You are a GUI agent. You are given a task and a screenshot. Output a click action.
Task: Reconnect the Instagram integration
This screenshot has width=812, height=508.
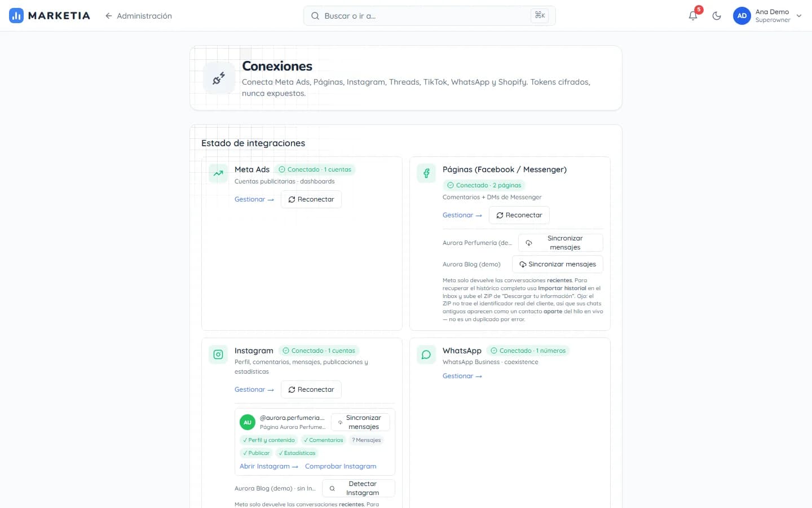(x=311, y=389)
